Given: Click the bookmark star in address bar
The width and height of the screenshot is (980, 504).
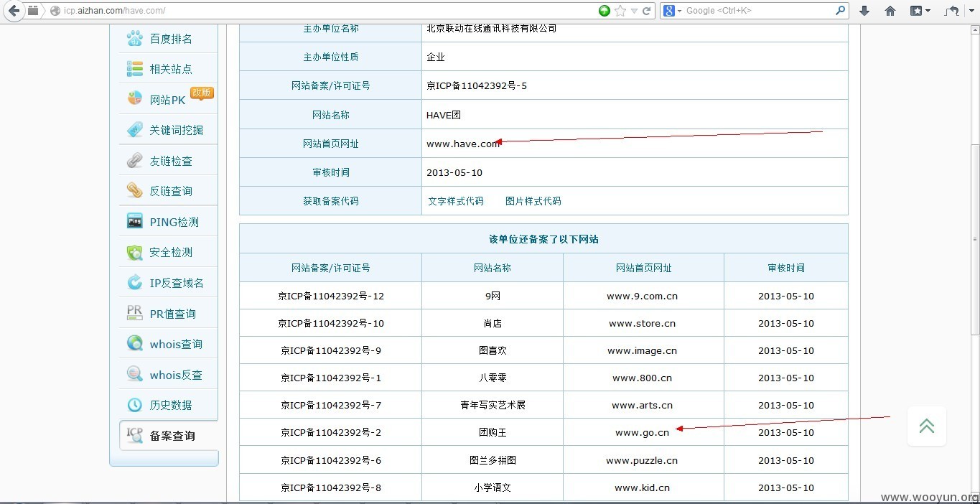Looking at the screenshot, I should coord(620,11).
